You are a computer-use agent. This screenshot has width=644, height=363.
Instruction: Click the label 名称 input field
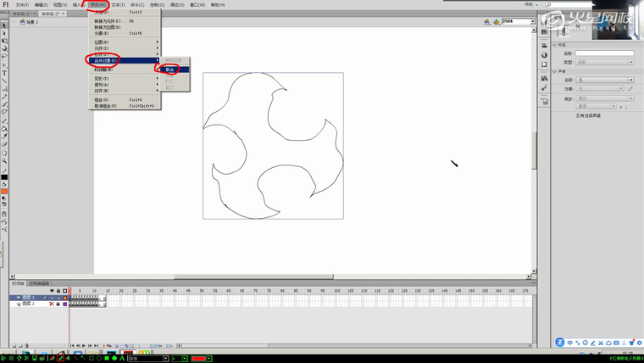(604, 53)
